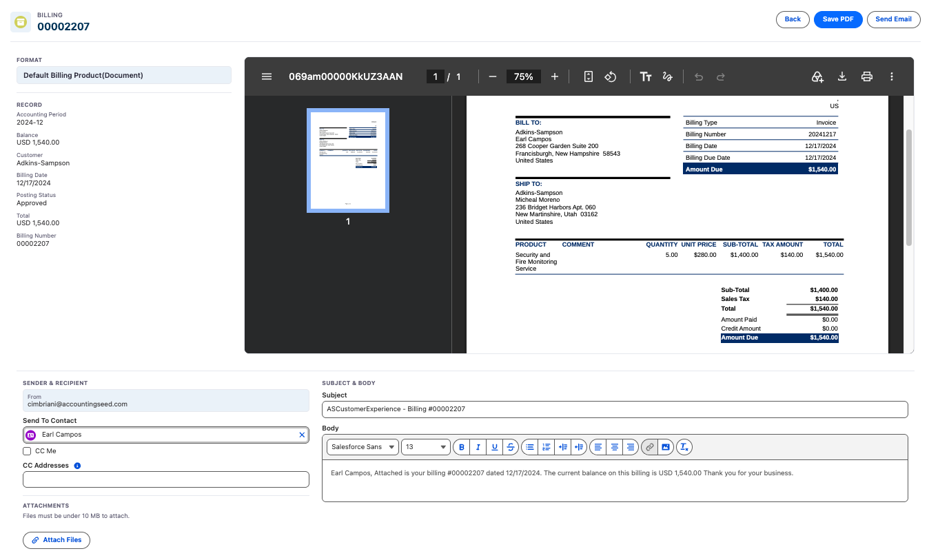Select the page 1 thumbnail
Screen dimensions: 929x560
tap(348, 160)
